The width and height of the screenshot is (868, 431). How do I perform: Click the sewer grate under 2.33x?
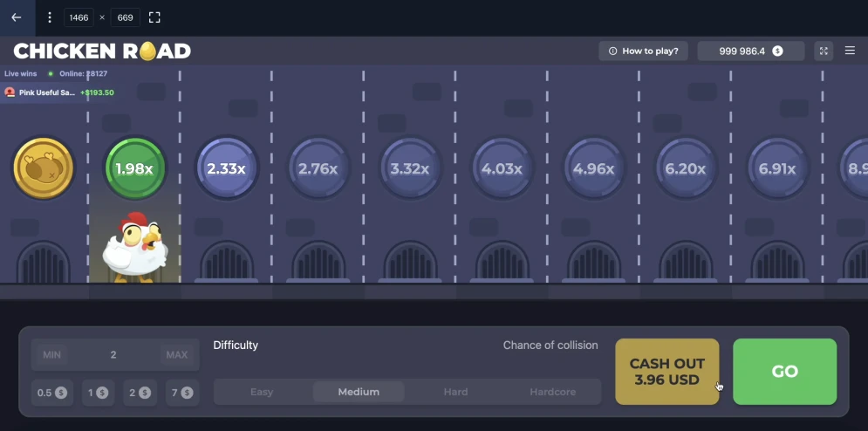pos(227,262)
